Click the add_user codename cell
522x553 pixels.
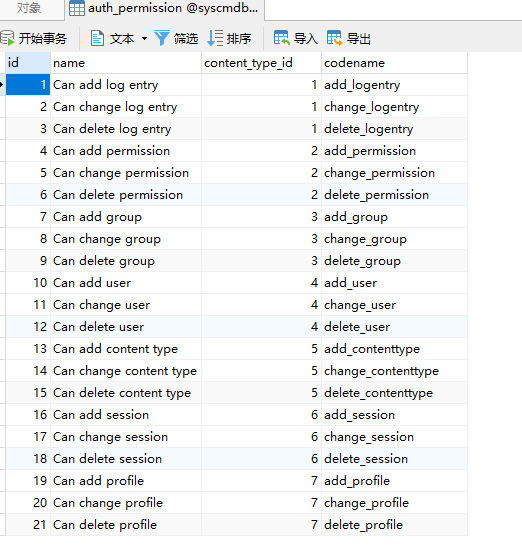pyautogui.click(x=394, y=282)
